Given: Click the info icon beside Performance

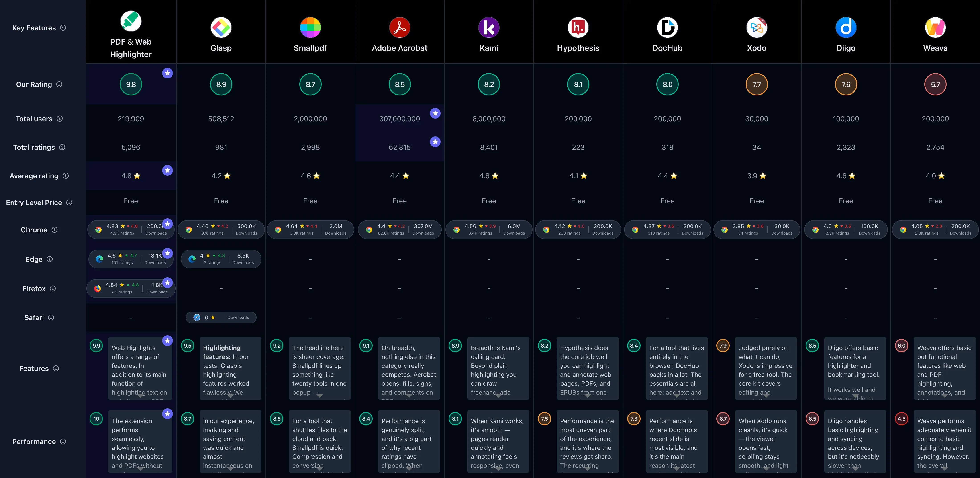Looking at the screenshot, I should (x=63, y=441).
